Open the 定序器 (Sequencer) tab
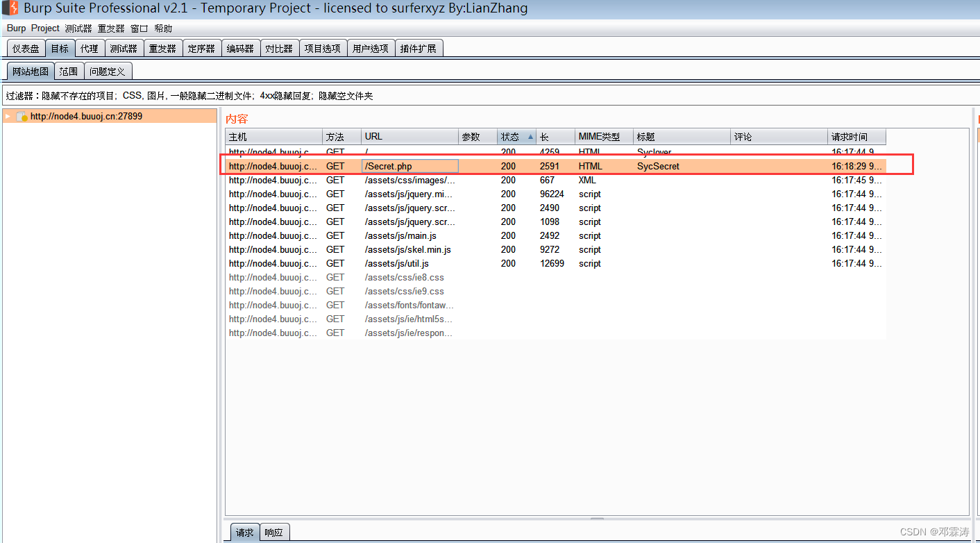 tap(201, 48)
